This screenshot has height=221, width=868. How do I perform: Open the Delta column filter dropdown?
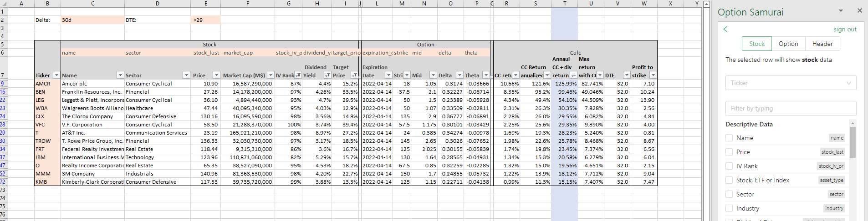pyautogui.click(x=460, y=75)
